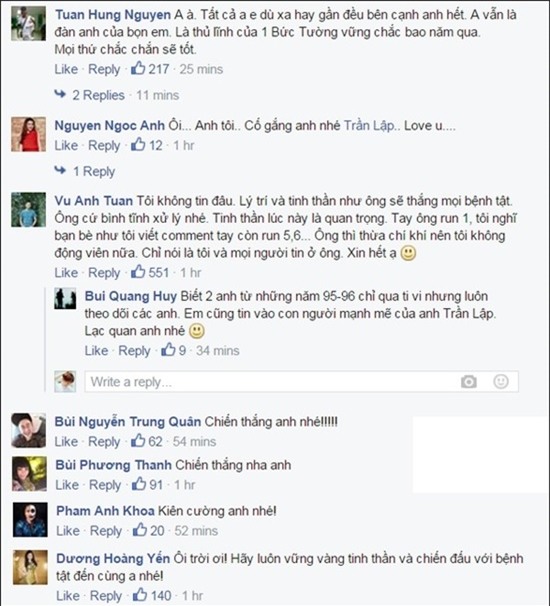Open the tagged Trần Lập profile link
550x606 pixels.
(370, 126)
